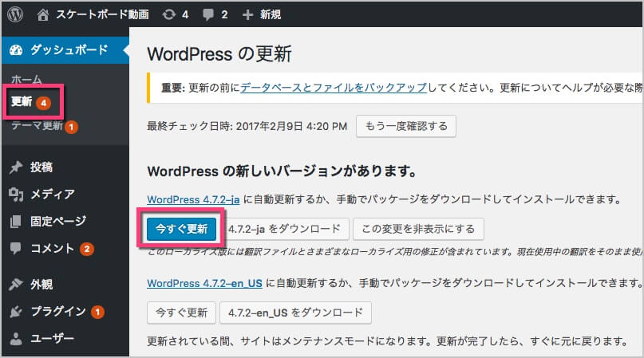Open WordPress 4.7.2-ja link
The height and width of the screenshot is (358, 644).
tap(193, 199)
